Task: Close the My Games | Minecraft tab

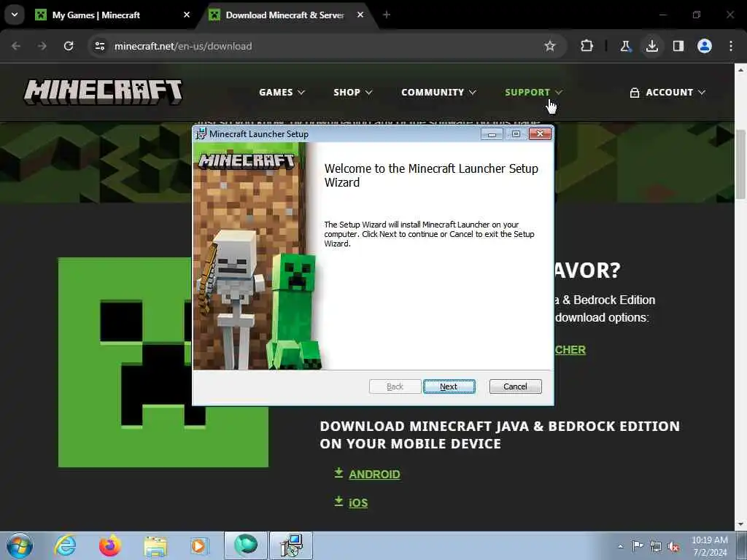Action: point(187,15)
